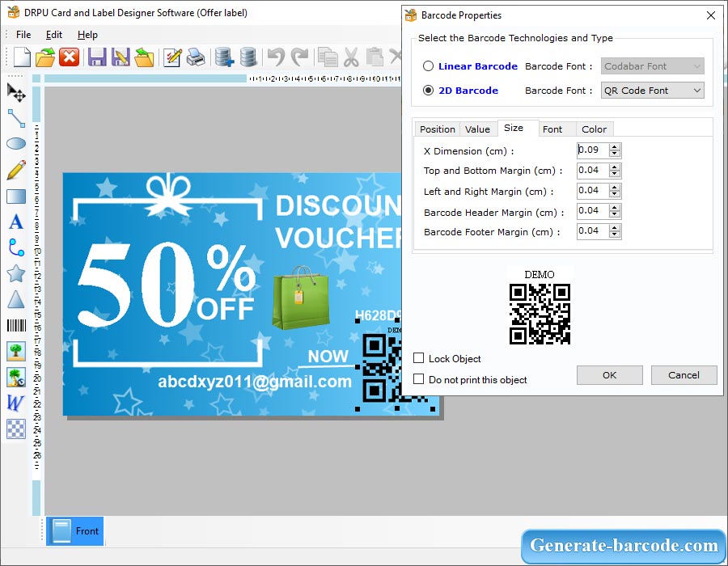Check Do not print this object

pyautogui.click(x=419, y=379)
